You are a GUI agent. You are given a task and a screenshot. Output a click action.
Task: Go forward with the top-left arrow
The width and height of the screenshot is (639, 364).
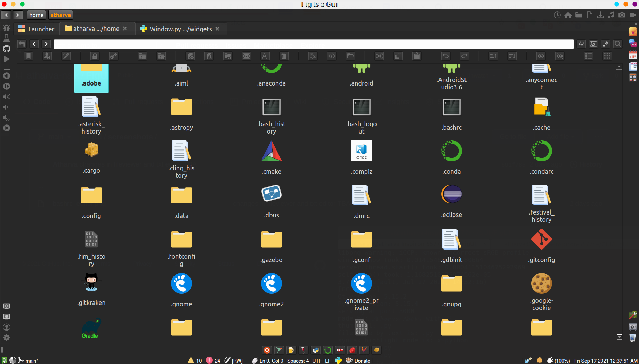coord(18,15)
